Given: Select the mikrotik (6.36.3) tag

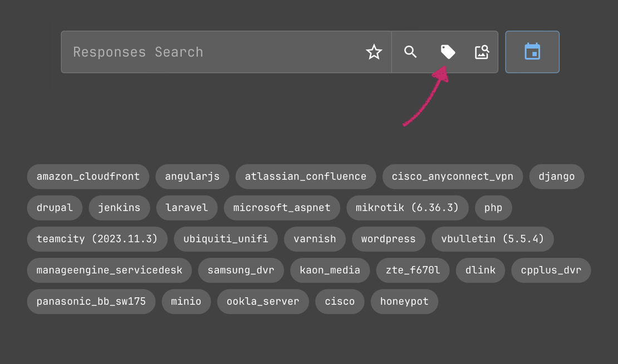Looking at the screenshot, I should (x=407, y=208).
